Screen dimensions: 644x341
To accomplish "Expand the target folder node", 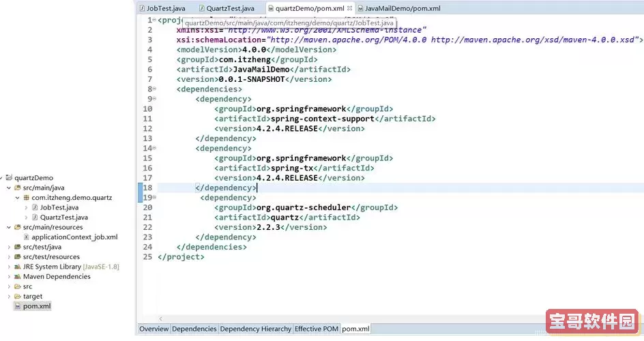I will (x=9, y=296).
